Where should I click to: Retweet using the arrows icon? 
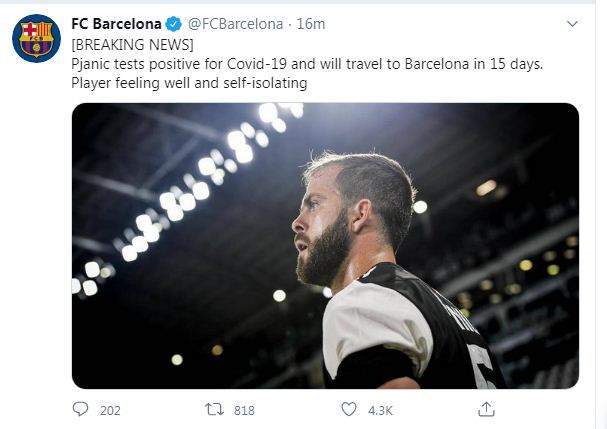point(212,409)
